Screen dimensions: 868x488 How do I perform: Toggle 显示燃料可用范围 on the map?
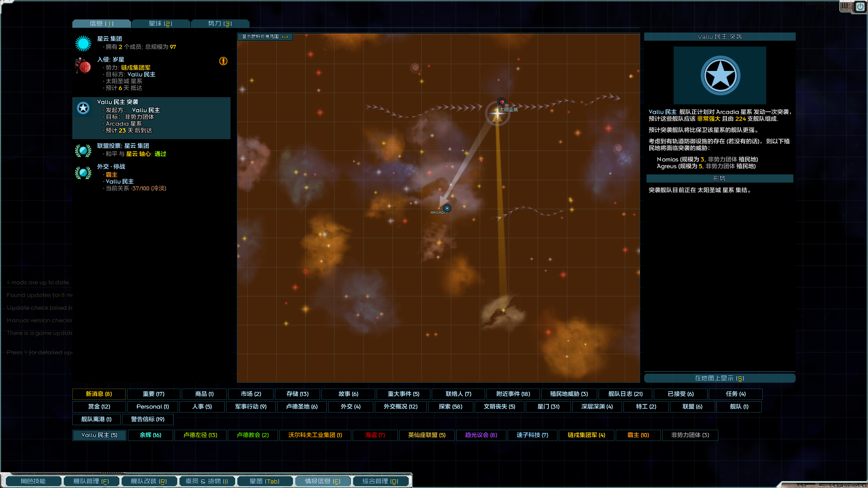coord(265,37)
